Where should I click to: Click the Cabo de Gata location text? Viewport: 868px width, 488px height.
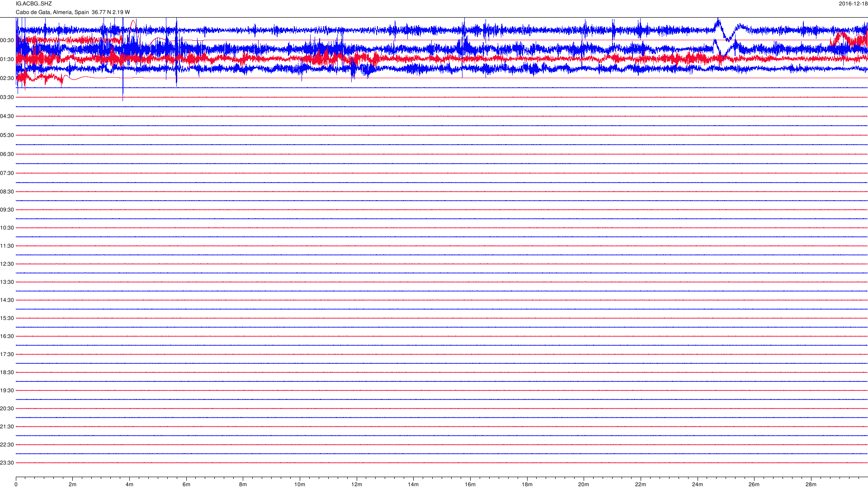(x=73, y=12)
